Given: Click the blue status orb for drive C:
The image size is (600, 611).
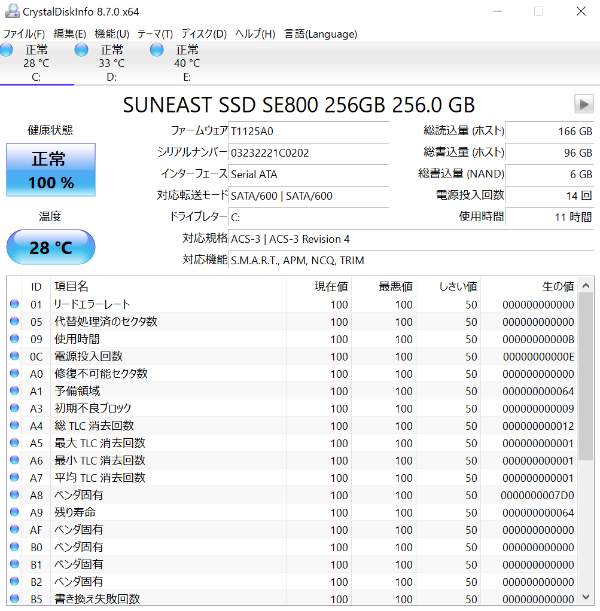Looking at the screenshot, I should [6, 50].
